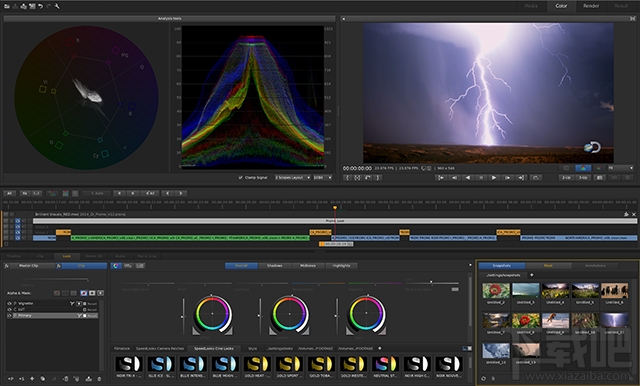This screenshot has width=640, height=386.
Task: Go to next clip with right chevron
Action: click(x=181, y=193)
